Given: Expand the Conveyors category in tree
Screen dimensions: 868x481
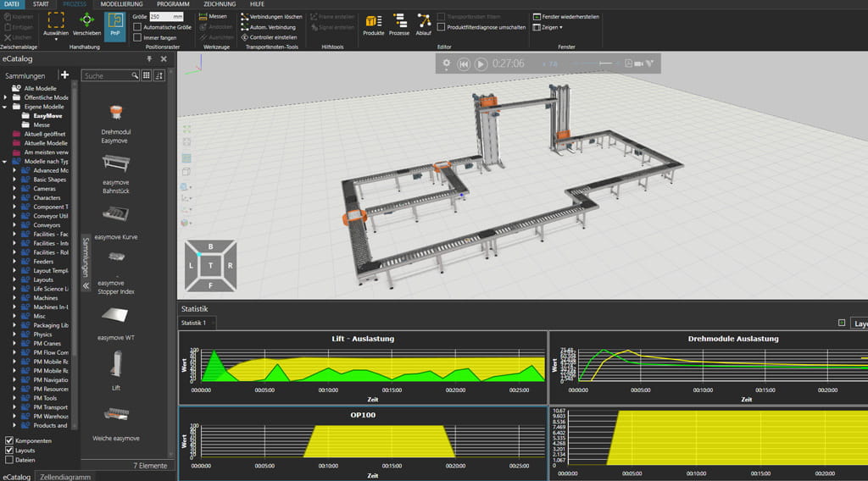Looking at the screenshot, I should 14,225.
